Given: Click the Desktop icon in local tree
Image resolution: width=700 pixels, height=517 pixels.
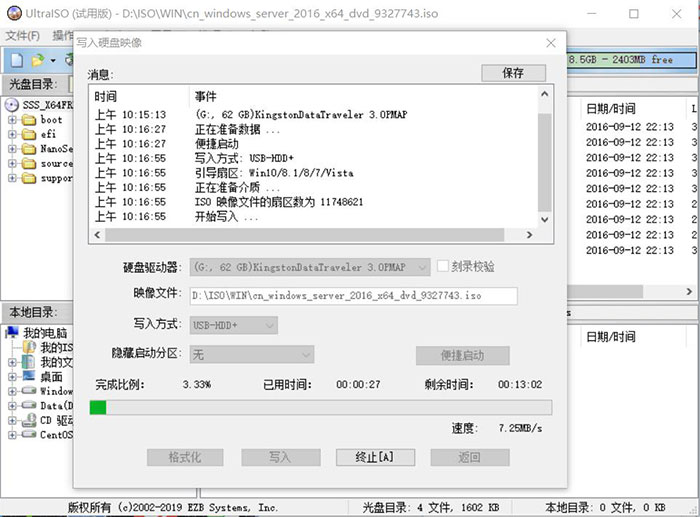Looking at the screenshot, I should tap(29, 376).
